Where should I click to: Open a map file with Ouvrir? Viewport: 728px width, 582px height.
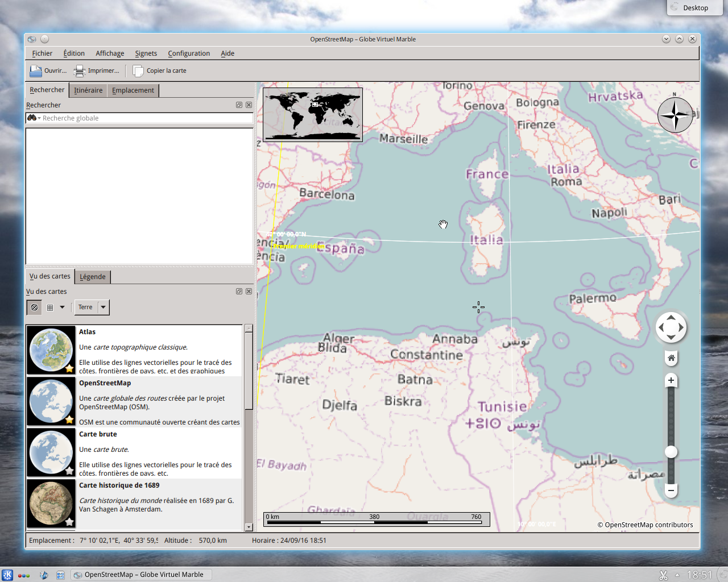[x=48, y=71]
